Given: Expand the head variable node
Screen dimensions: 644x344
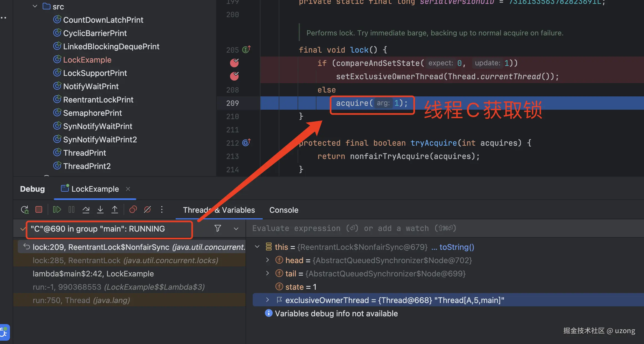Looking at the screenshot, I should coord(267,260).
